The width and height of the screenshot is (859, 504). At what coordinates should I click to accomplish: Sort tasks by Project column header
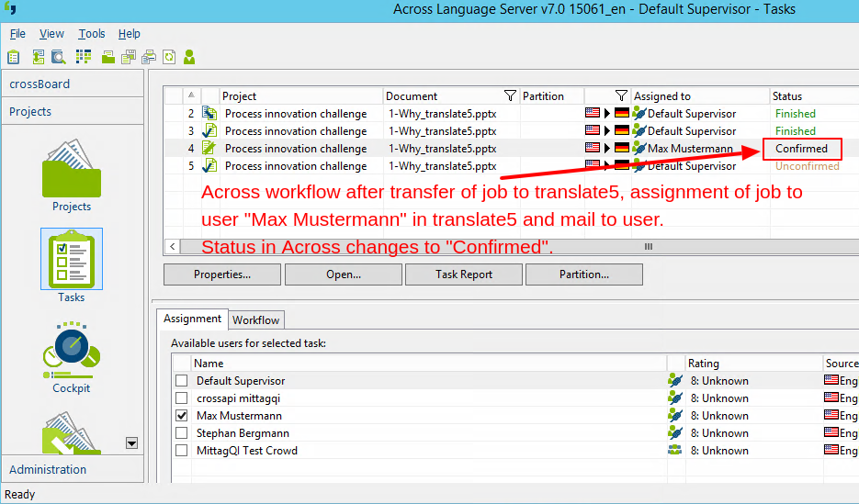point(300,95)
